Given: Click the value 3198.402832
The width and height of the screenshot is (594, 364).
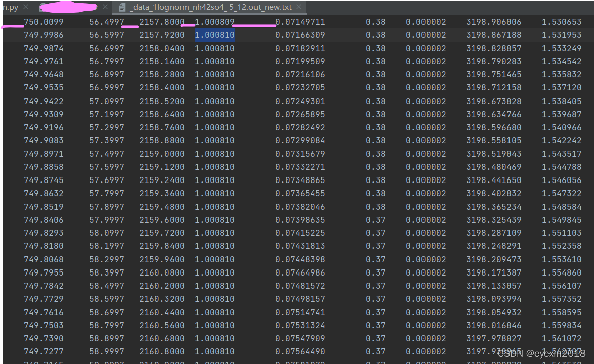Looking at the screenshot, I should tap(493, 194).
